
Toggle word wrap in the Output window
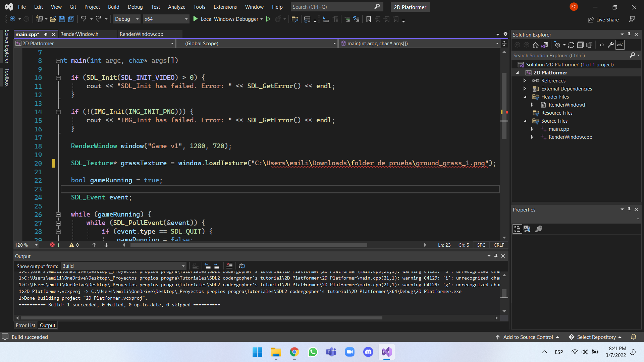(x=242, y=266)
